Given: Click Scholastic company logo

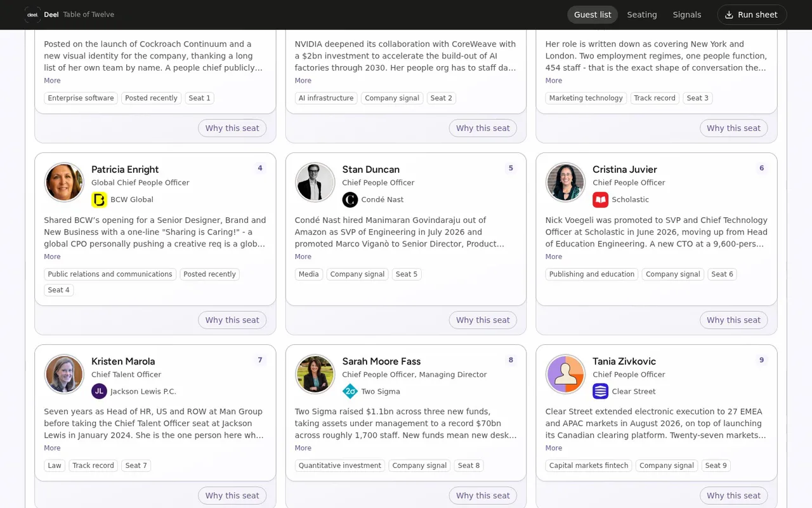Looking at the screenshot, I should 601,199.
